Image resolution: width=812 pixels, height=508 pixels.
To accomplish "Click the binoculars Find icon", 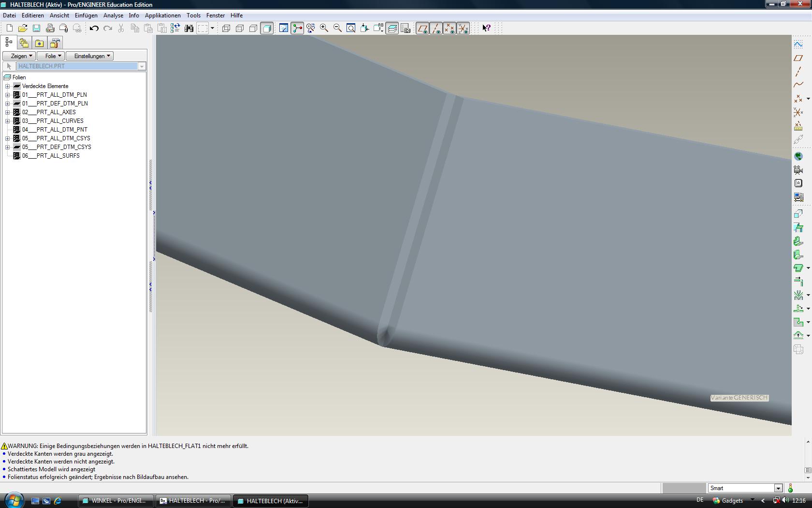I will point(189,29).
